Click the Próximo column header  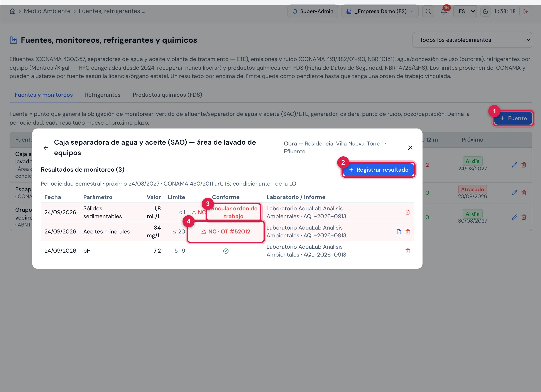click(x=472, y=140)
